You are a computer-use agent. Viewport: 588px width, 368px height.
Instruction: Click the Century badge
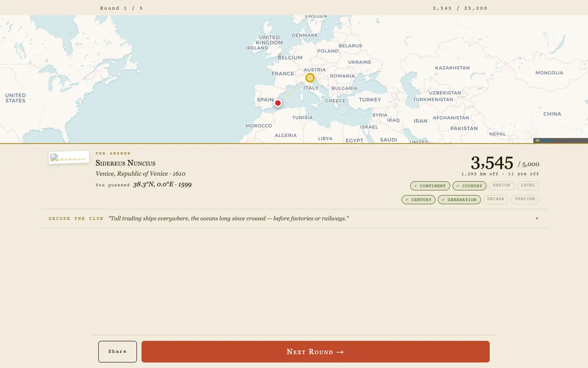click(x=418, y=200)
